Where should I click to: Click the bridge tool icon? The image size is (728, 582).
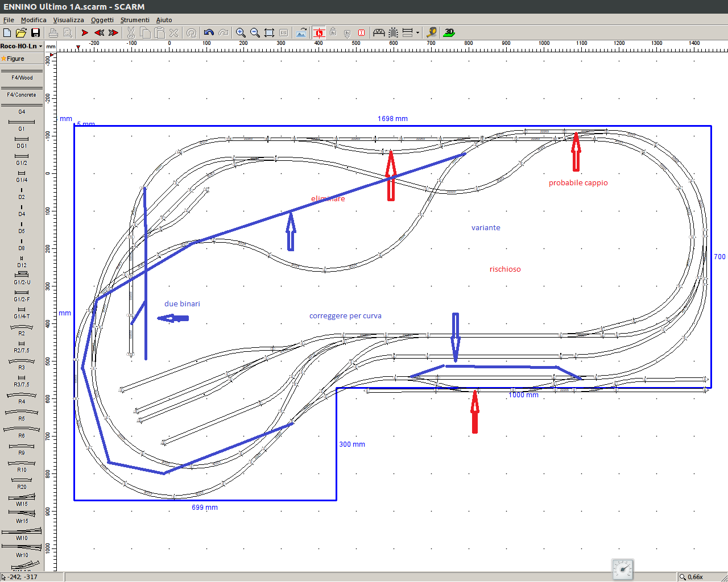[379, 32]
